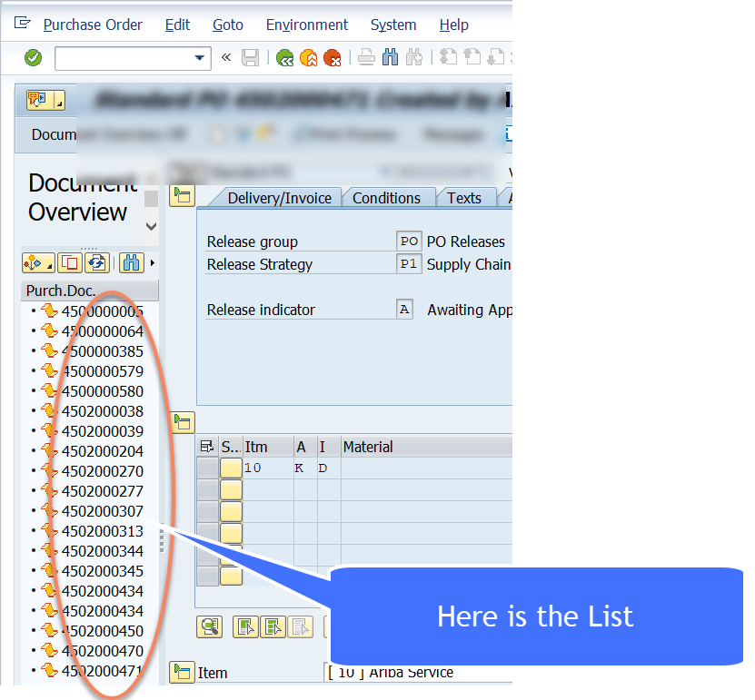Click the green Back arrow icon

click(x=285, y=58)
